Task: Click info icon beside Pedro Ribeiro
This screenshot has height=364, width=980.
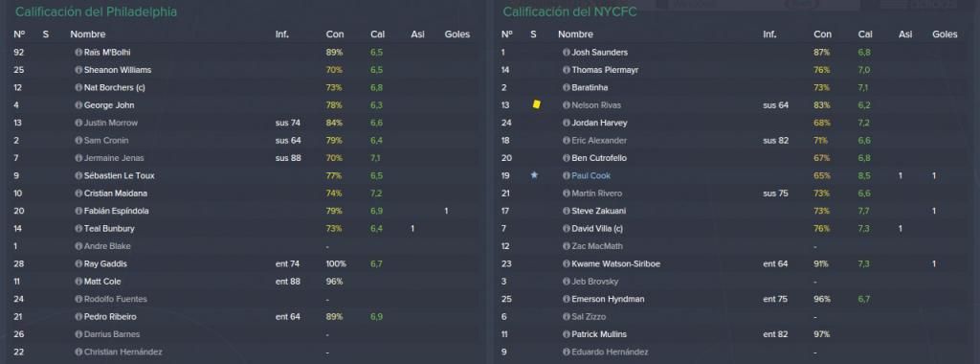Action: tap(78, 316)
